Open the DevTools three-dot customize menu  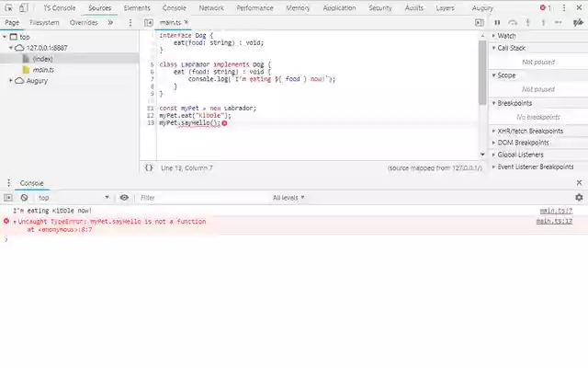point(564,7)
